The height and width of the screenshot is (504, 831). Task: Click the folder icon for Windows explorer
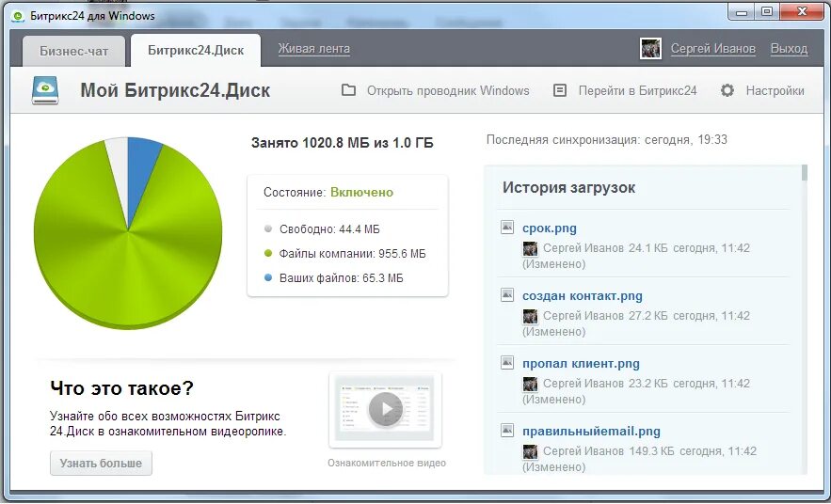tap(348, 90)
